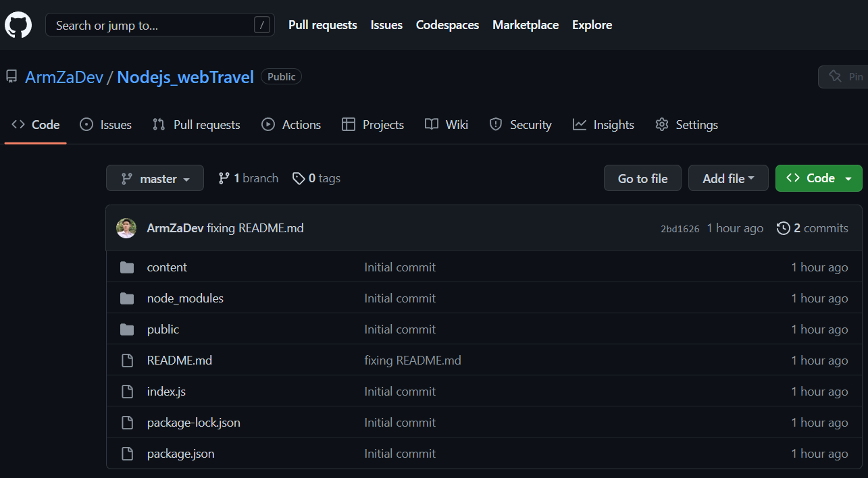The image size is (868, 478).
Task: Open Issues in top navigation
Action: [x=386, y=25]
